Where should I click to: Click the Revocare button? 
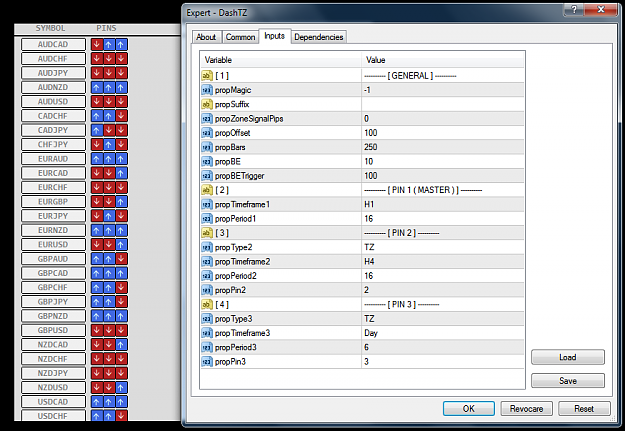(x=526, y=409)
